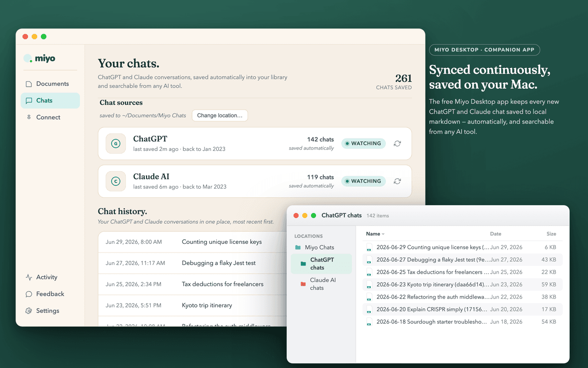Image resolution: width=588 pixels, height=368 pixels.
Task: Click file icon of Refactoring the auth file
Action: click(x=369, y=297)
